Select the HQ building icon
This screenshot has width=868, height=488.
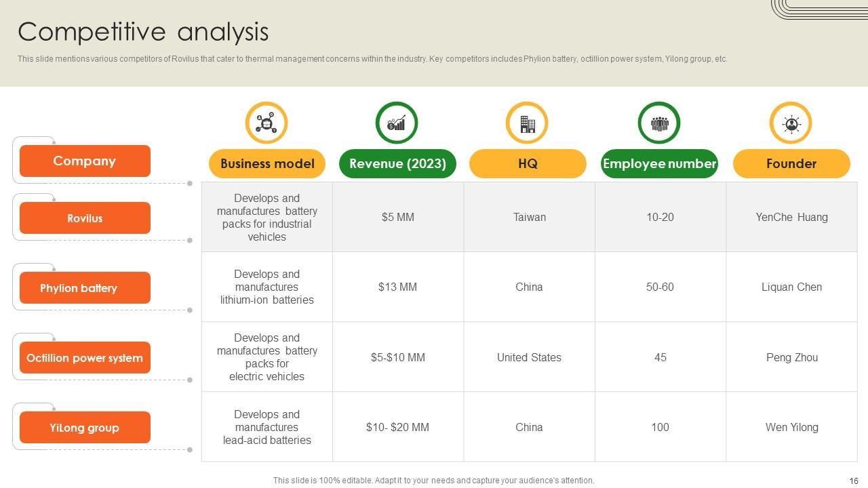click(528, 123)
